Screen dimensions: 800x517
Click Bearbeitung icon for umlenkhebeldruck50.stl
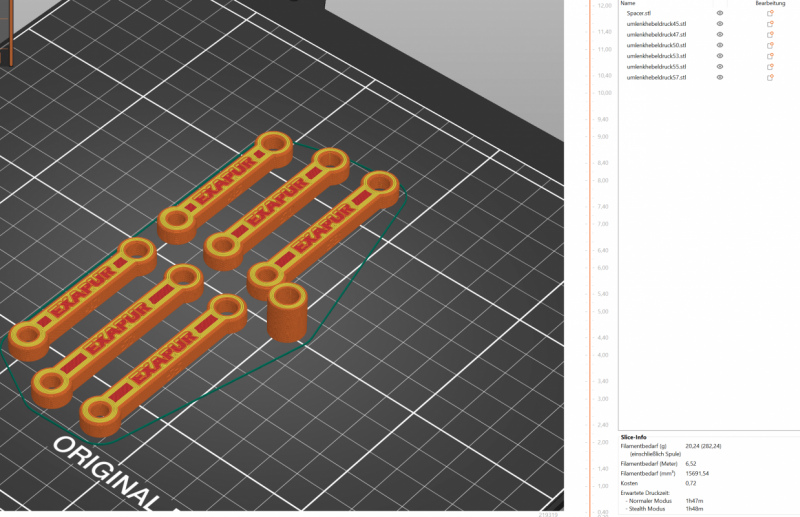[770, 45]
